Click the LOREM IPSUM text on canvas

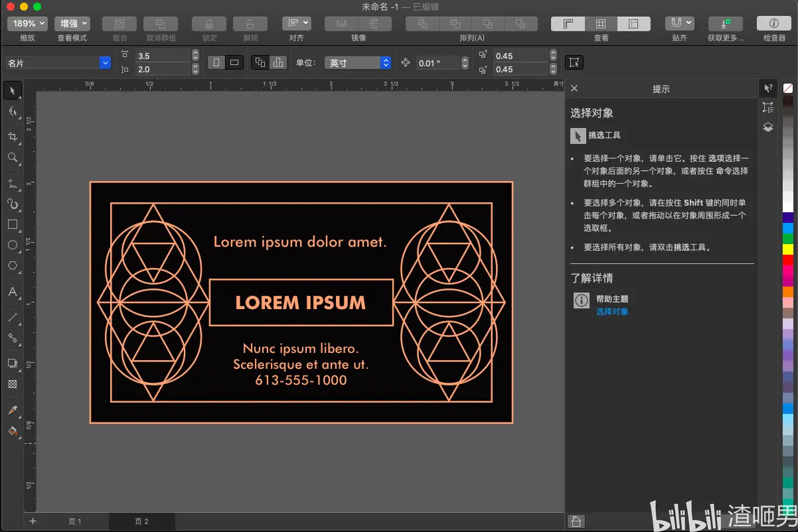tap(301, 303)
